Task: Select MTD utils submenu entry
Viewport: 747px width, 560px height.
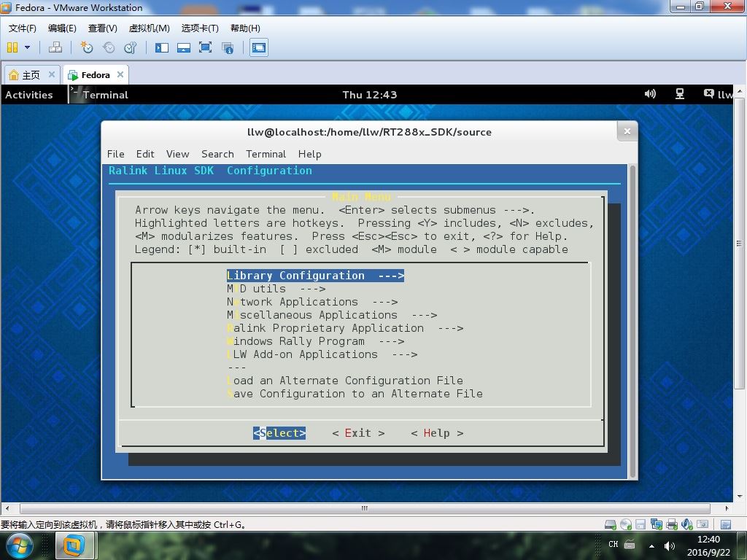Action: point(276,289)
